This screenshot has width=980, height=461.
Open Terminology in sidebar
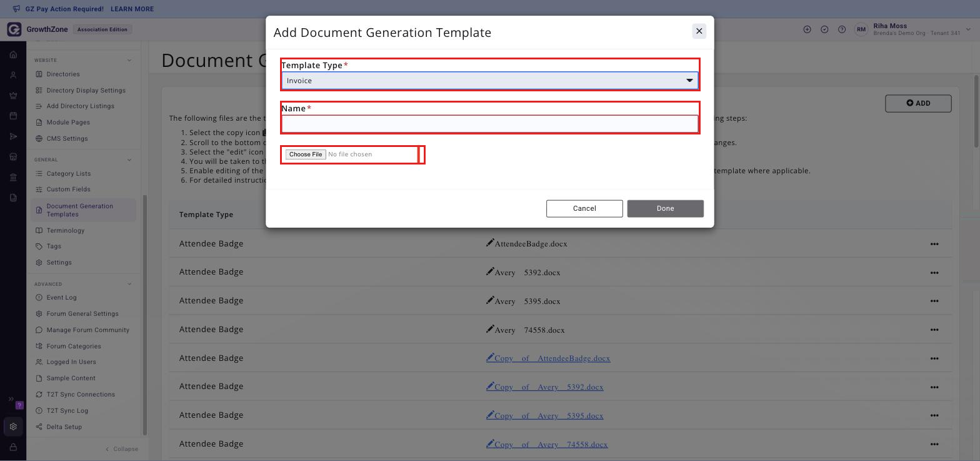pos(65,231)
